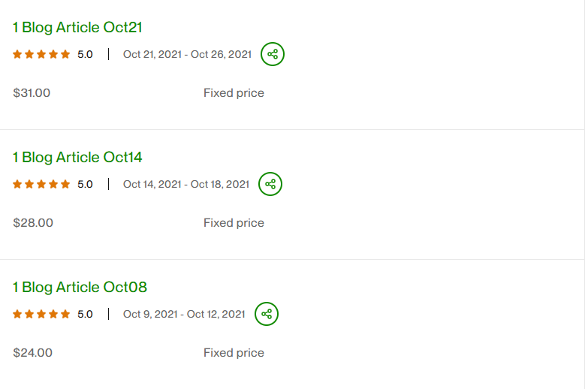Click the 5.0 score for Blog Article Oct08

click(x=85, y=314)
